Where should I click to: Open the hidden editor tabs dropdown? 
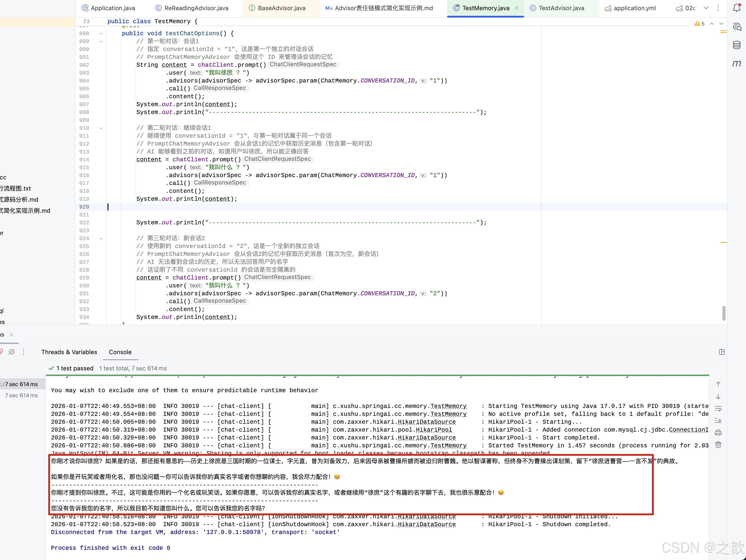click(x=706, y=8)
